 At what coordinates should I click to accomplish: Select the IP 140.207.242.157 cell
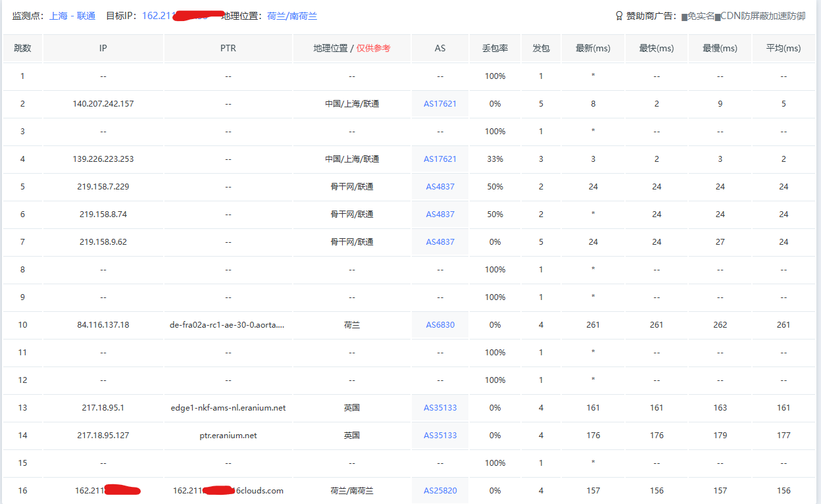click(x=103, y=104)
